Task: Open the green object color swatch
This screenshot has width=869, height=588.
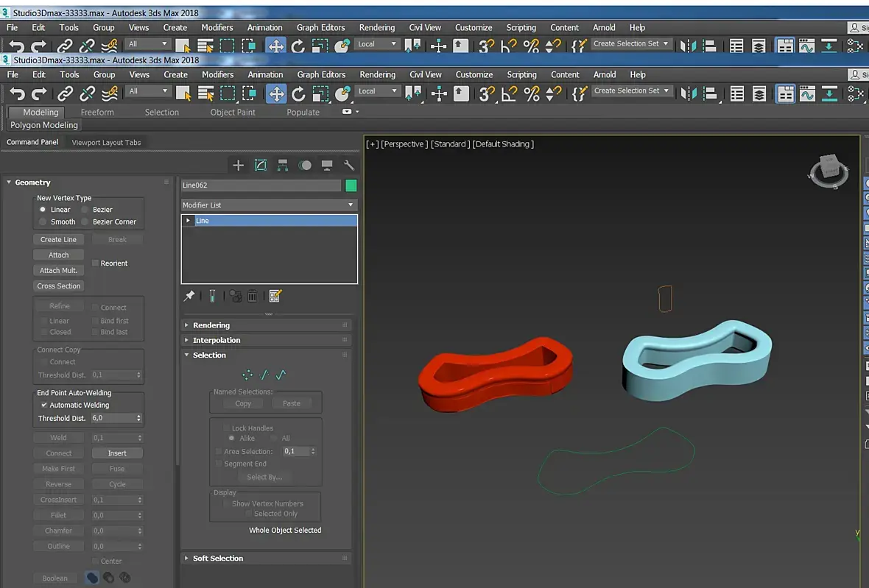Action: pyautogui.click(x=351, y=185)
